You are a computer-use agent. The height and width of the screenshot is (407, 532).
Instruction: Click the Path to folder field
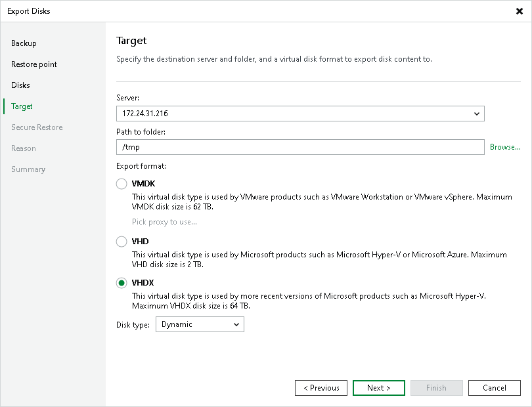pyautogui.click(x=300, y=147)
